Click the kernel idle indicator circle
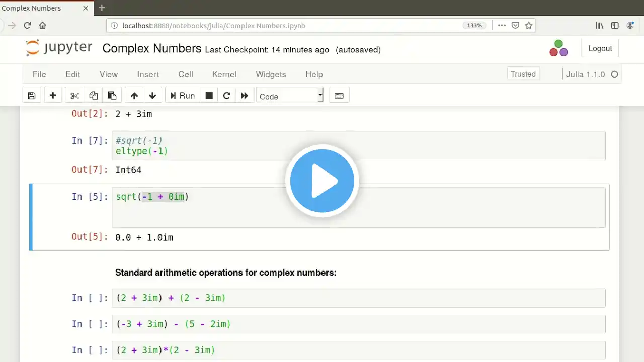The height and width of the screenshot is (362, 644). [614, 74]
